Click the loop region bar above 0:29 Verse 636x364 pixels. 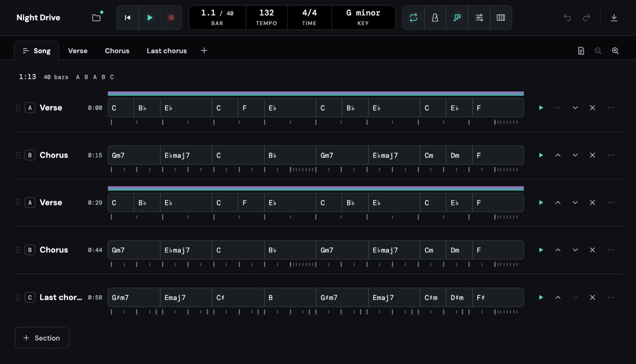pos(316,188)
